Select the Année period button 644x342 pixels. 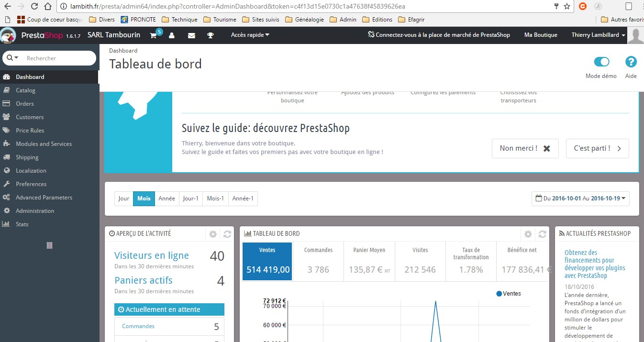click(x=167, y=199)
